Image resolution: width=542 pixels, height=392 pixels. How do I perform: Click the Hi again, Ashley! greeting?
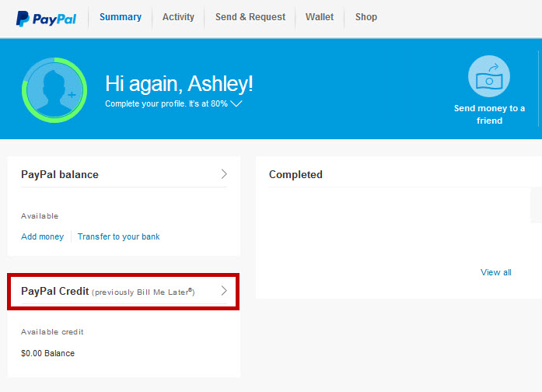pyautogui.click(x=179, y=84)
